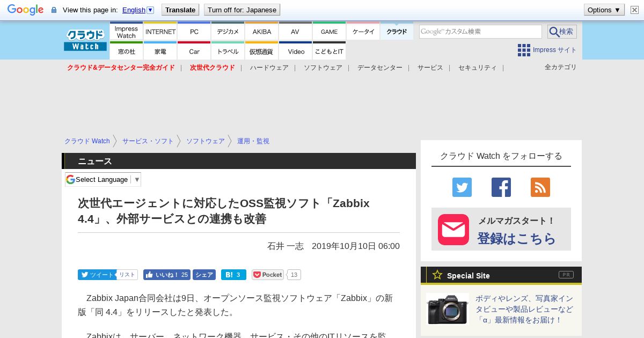Screen dimensions: 644x338
Task: Click the Pocket count 13
Action: 294,275
